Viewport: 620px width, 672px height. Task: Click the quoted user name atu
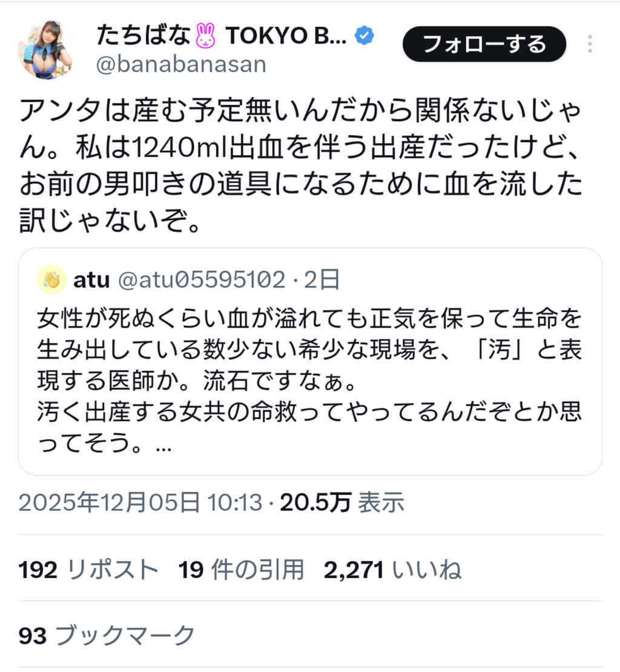point(91,280)
